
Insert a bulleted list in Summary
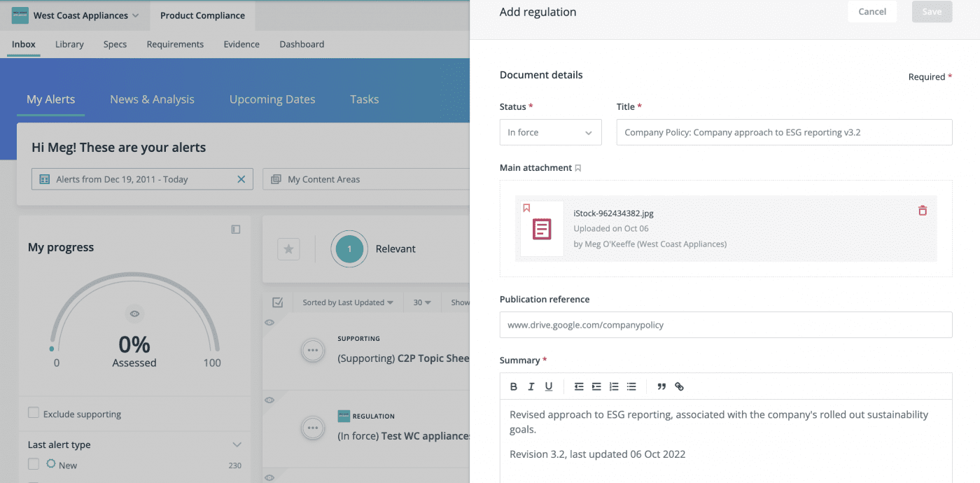click(x=631, y=386)
